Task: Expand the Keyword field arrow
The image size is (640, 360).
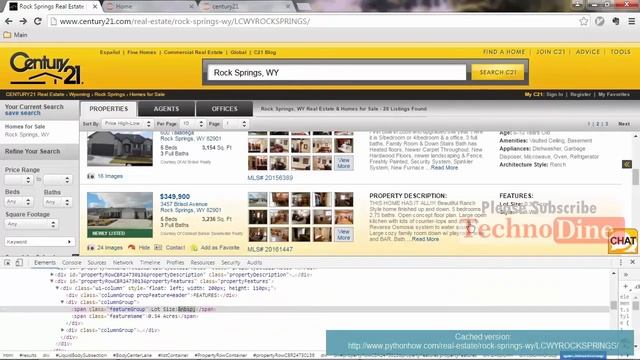Action: point(69,242)
